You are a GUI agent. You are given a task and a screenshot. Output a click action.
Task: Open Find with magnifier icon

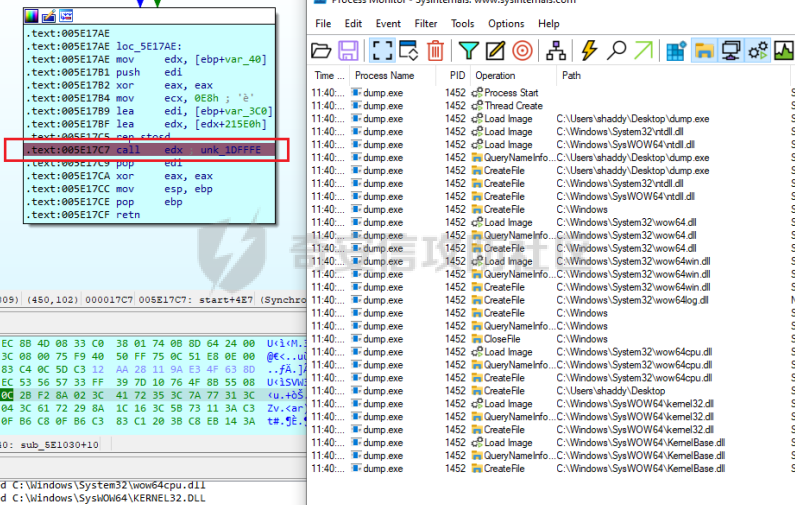[x=616, y=51]
